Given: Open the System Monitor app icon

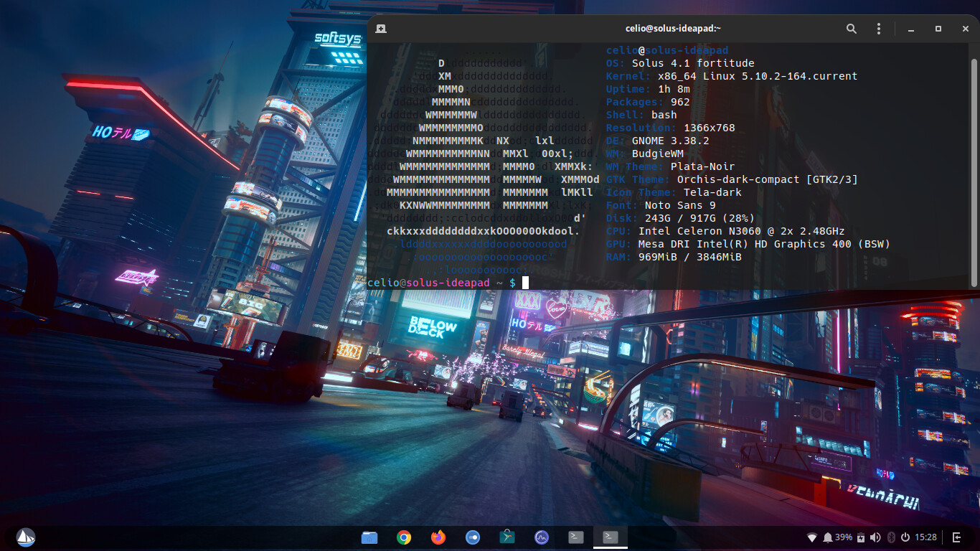Looking at the screenshot, I should coord(542,537).
